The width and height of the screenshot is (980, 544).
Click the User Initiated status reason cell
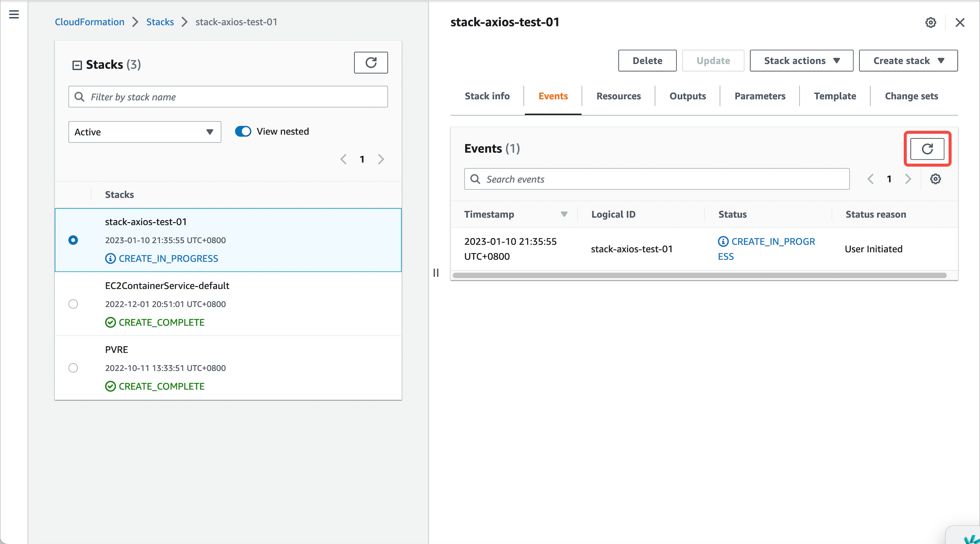873,249
